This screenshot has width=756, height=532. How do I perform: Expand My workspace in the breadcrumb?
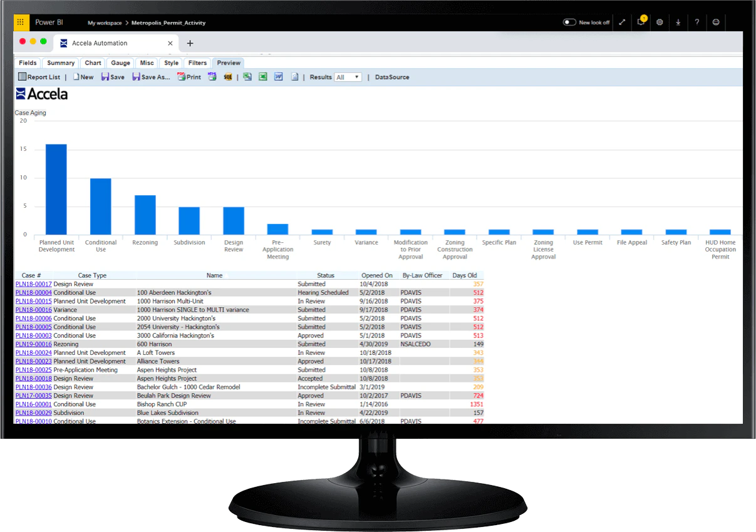104,23
